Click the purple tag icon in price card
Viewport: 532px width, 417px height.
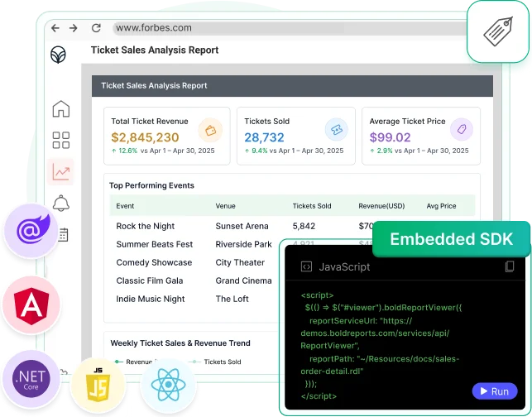coord(462,129)
